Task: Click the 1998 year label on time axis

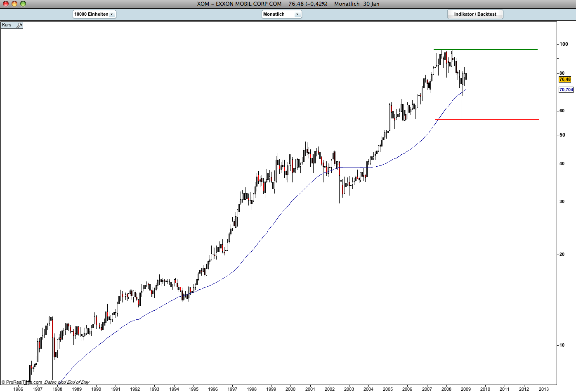Action: click(x=252, y=389)
